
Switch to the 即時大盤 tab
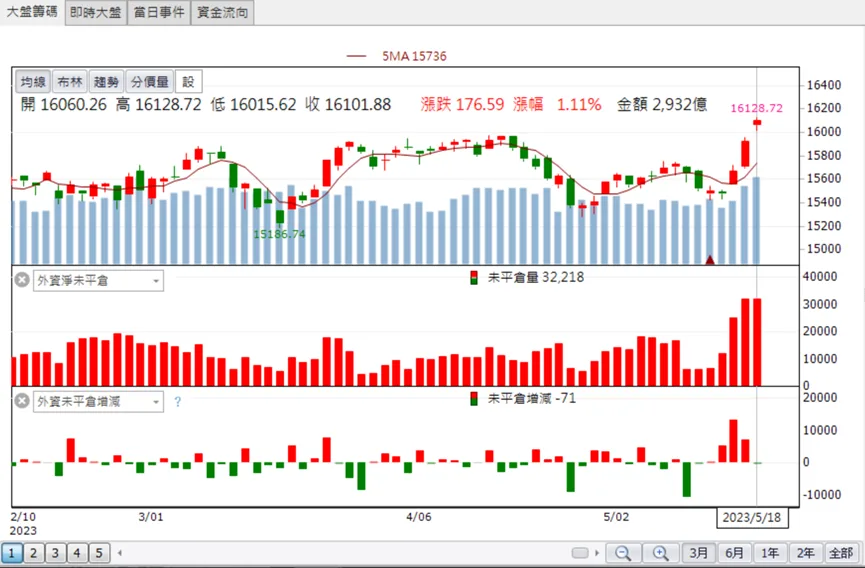click(x=95, y=12)
